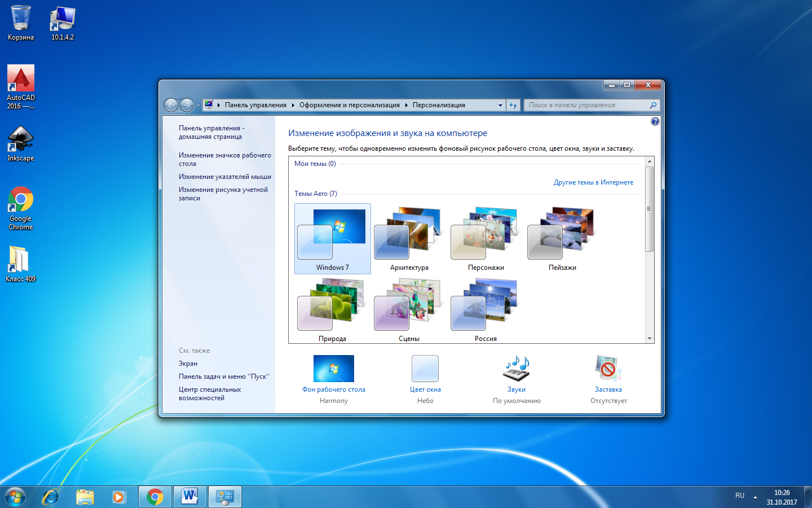Viewport: 812px width, 508px height.
Task: Open Windows Media Player from the taskbar
Action: tap(119, 497)
